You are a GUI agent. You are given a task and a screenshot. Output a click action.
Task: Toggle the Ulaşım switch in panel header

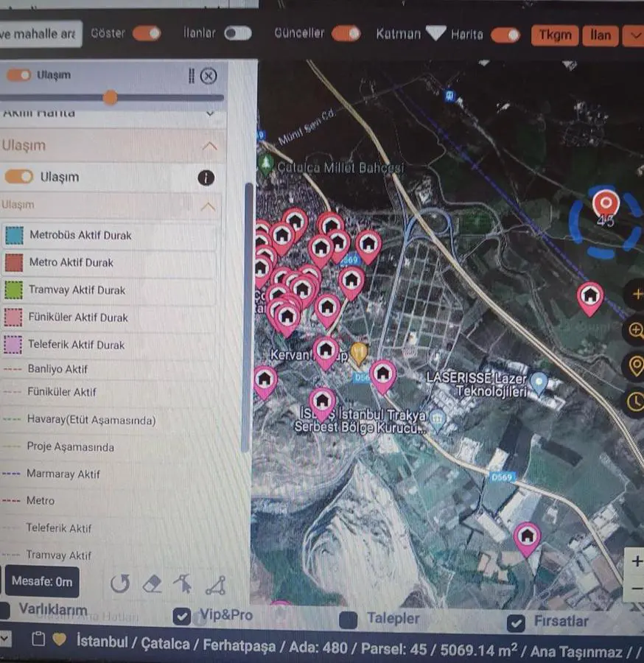click(x=18, y=75)
